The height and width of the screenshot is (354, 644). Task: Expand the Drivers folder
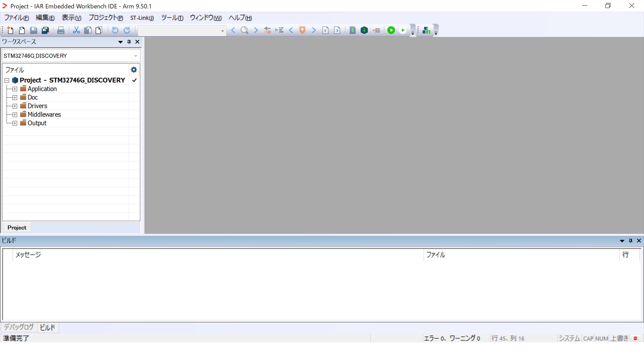[x=15, y=106]
